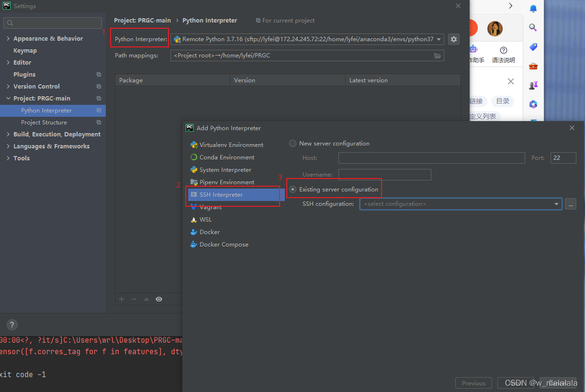Click the ellipsis button next to SSH configuration
Screen dimensions: 585x392
point(570,204)
